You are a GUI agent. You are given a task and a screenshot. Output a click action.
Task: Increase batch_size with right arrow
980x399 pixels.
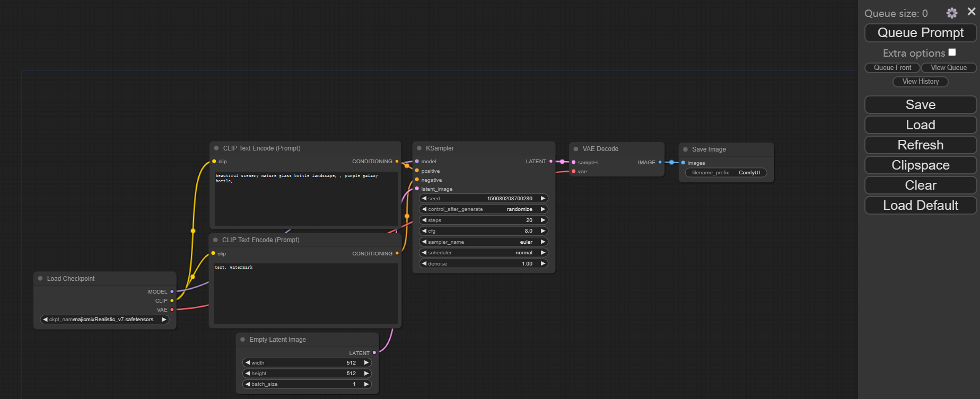366,384
